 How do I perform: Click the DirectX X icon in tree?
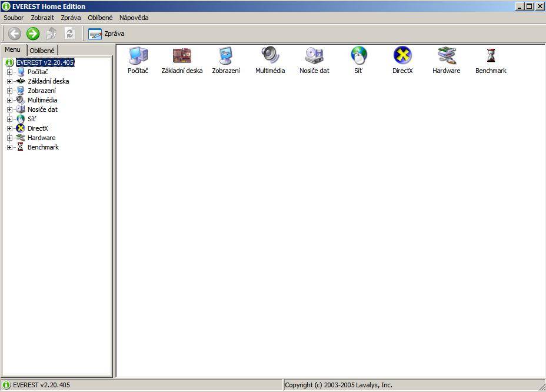tap(21, 128)
